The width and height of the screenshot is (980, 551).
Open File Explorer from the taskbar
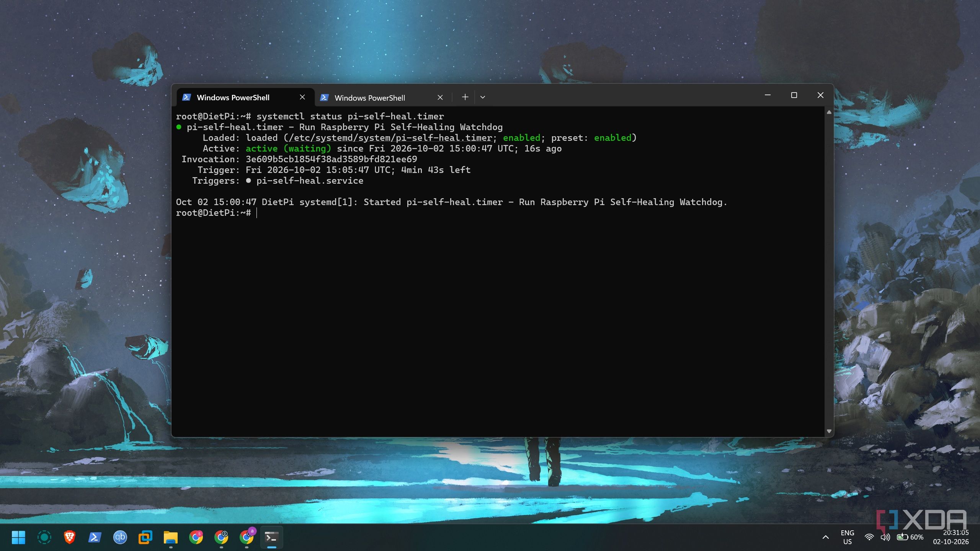click(170, 537)
